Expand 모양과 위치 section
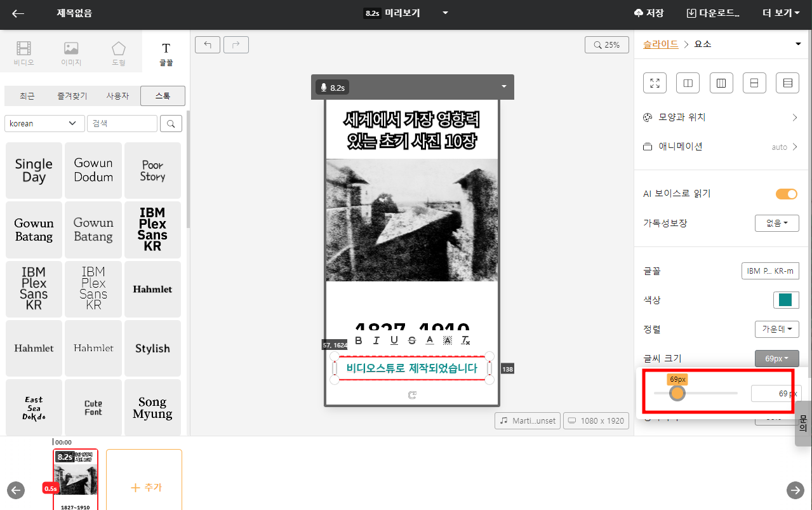 pyautogui.click(x=721, y=117)
